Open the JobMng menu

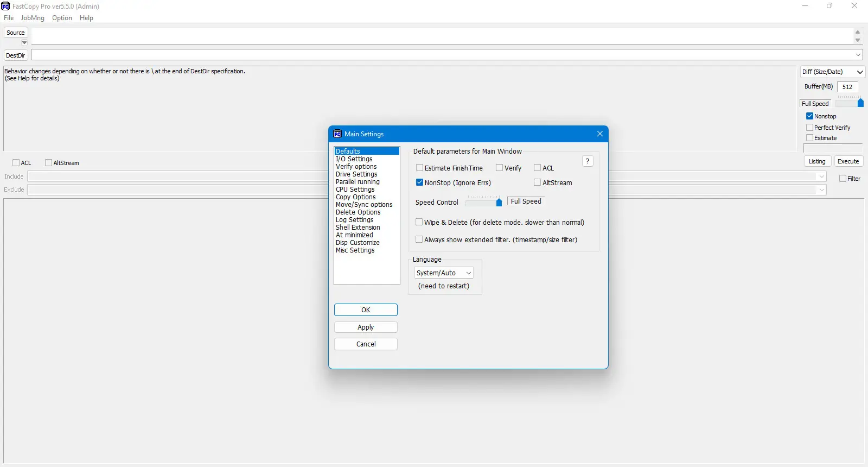click(33, 18)
